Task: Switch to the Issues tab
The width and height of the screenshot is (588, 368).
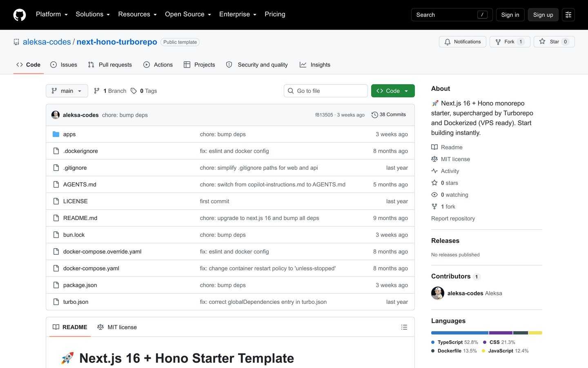Action: click(64, 65)
